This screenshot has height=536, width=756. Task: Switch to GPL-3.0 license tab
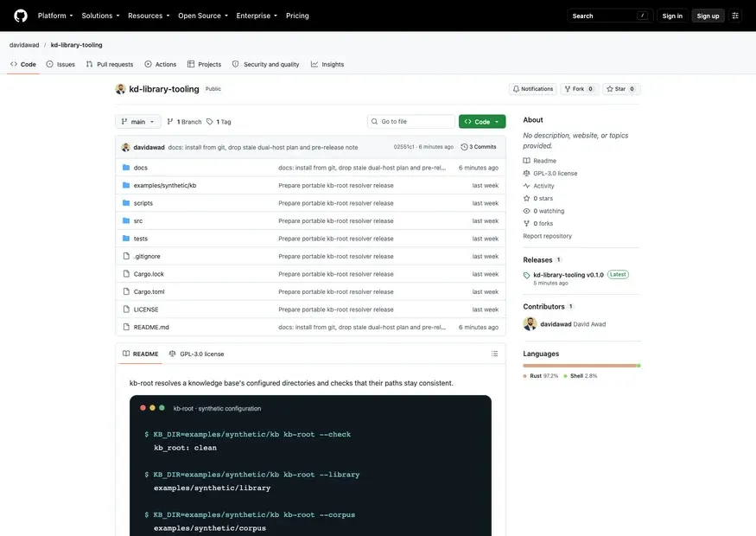coord(196,354)
